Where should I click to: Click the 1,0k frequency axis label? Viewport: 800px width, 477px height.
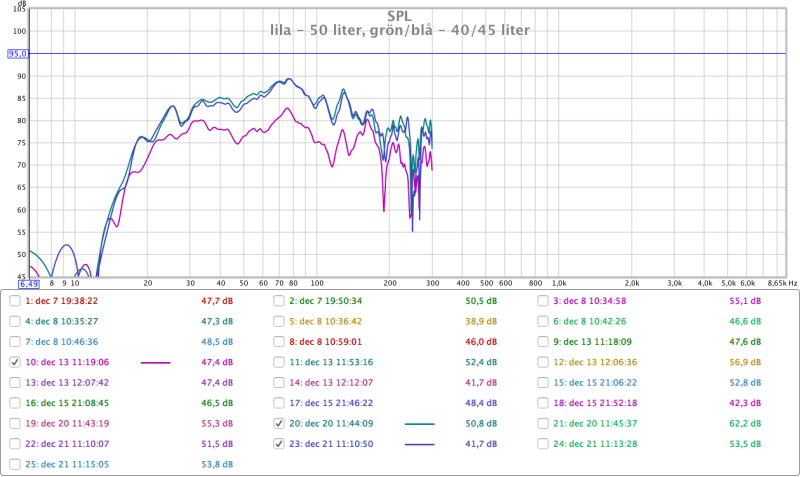[x=559, y=283]
